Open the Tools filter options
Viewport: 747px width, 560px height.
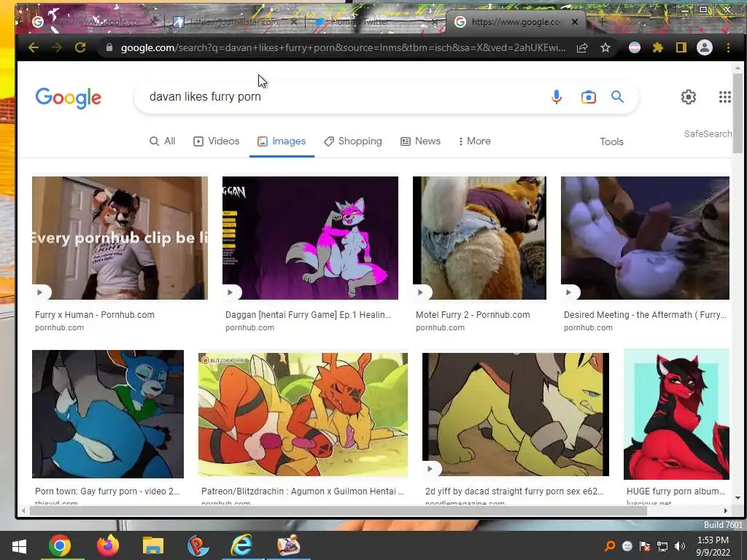612,142
